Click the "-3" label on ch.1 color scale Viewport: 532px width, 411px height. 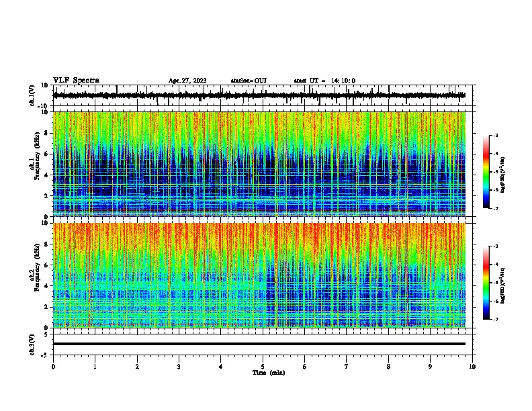click(x=495, y=135)
